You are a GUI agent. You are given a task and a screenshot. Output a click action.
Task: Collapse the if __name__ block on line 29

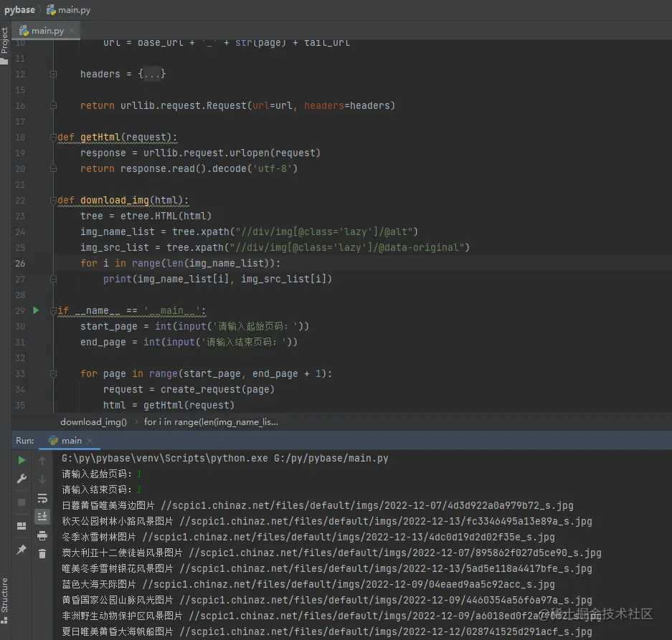point(53,310)
